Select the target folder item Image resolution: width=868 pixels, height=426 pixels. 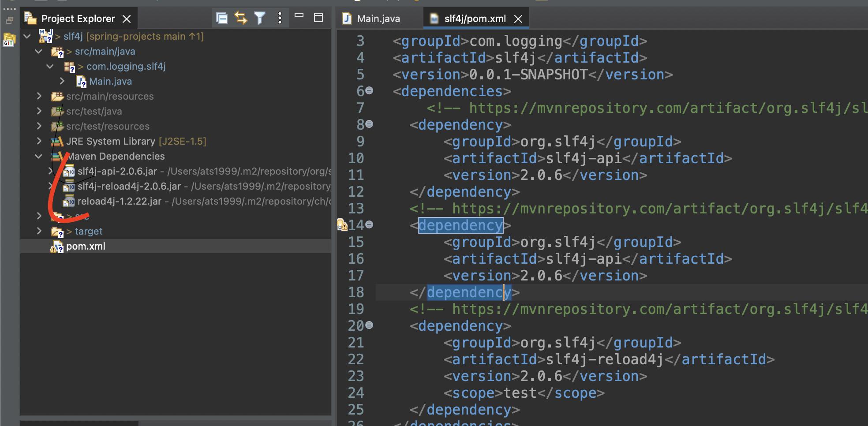89,232
